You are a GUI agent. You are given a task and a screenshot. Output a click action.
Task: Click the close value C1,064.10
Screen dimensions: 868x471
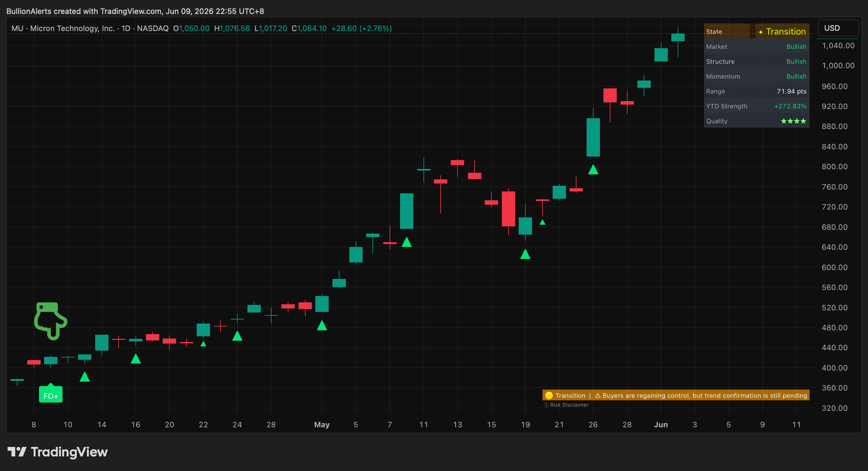(309, 28)
